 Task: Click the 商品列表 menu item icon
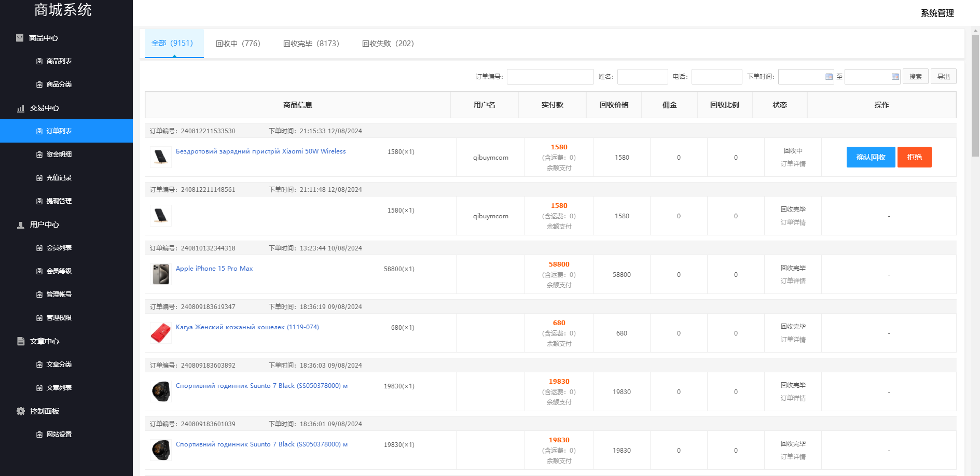click(39, 61)
